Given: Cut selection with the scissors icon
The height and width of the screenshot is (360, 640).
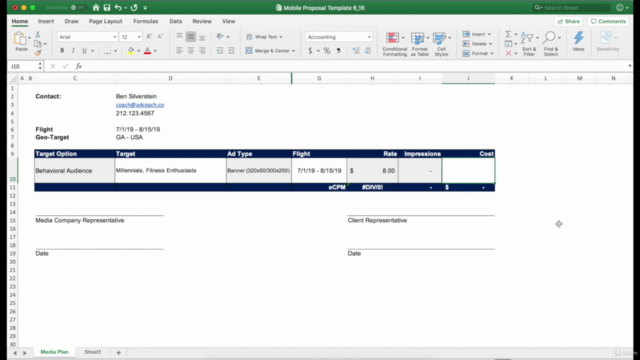Looking at the screenshot, I should [38, 35].
